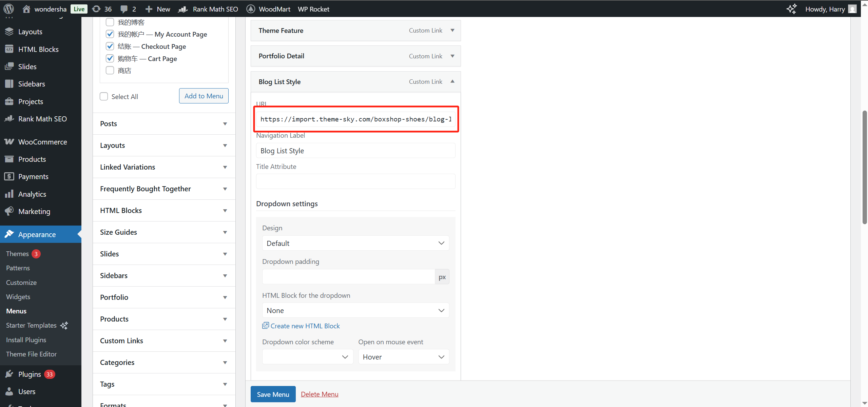Viewport: 868px width, 407px height.
Task: Click the comments bubble icon
Action: [x=124, y=9]
